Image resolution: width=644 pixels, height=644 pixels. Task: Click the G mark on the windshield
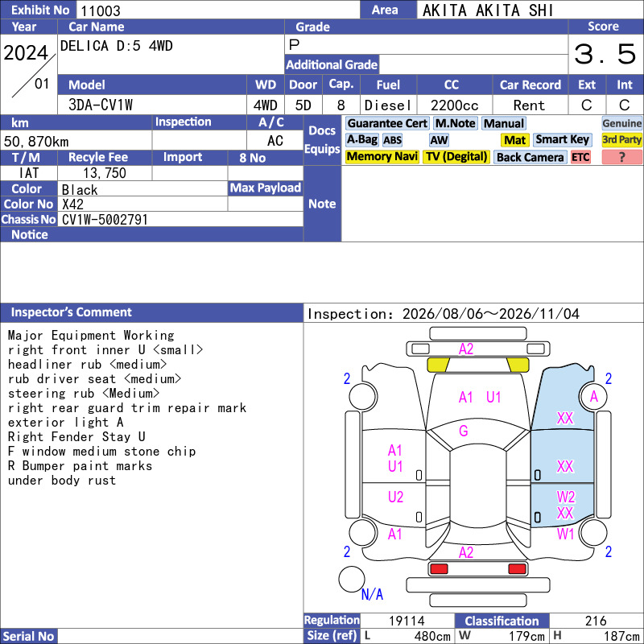(x=464, y=431)
